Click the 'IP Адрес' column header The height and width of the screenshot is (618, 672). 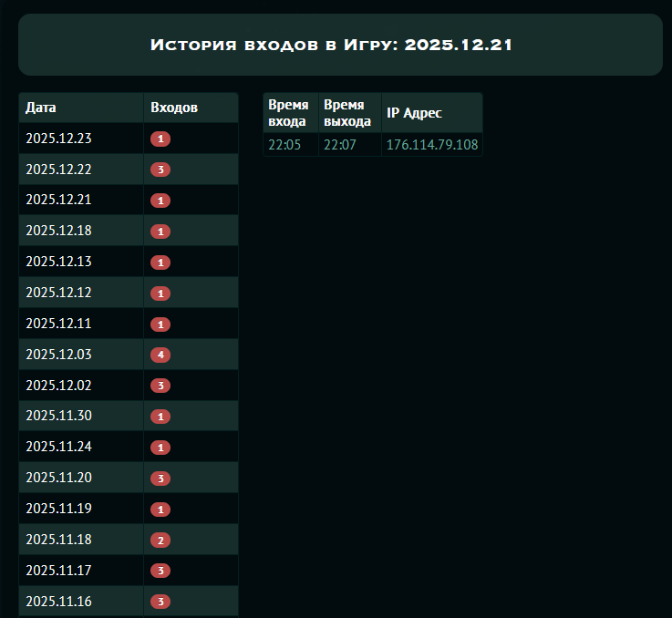coord(414,113)
